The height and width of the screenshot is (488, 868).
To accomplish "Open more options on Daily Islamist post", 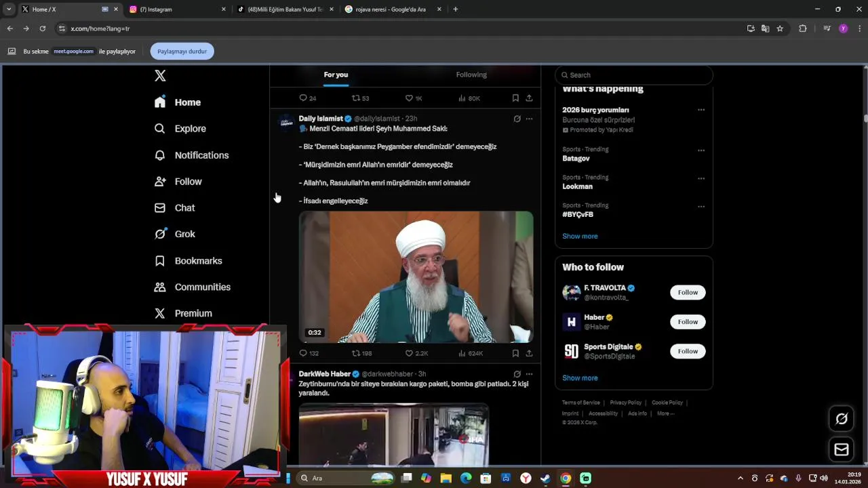I will [529, 119].
